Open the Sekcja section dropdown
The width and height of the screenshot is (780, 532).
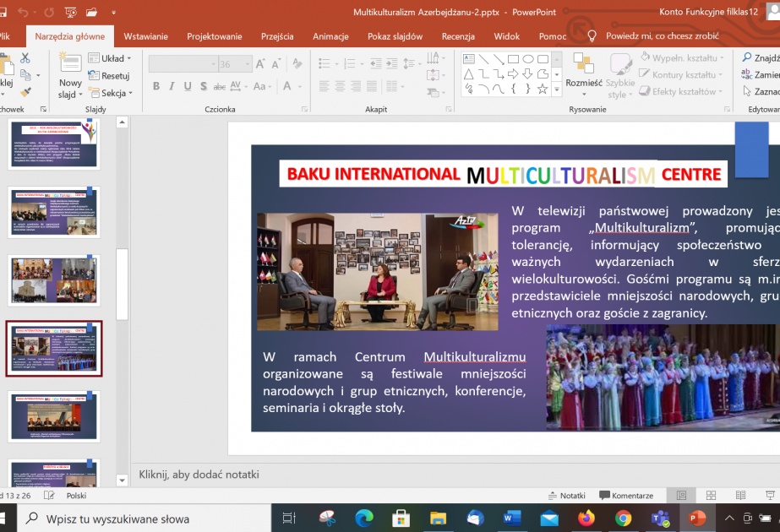111,93
